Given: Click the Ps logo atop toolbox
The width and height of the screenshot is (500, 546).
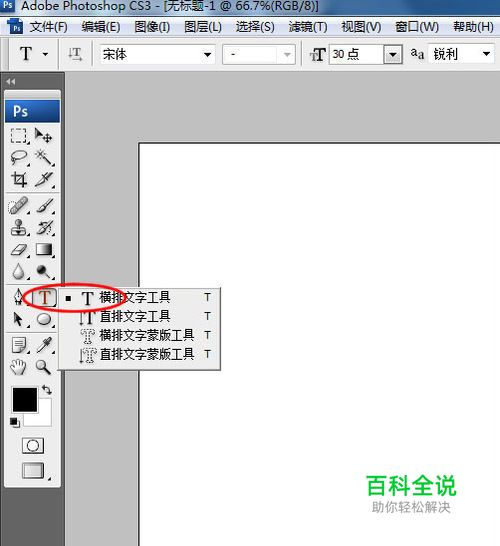Looking at the screenshot, I should [x=32, y=111].
